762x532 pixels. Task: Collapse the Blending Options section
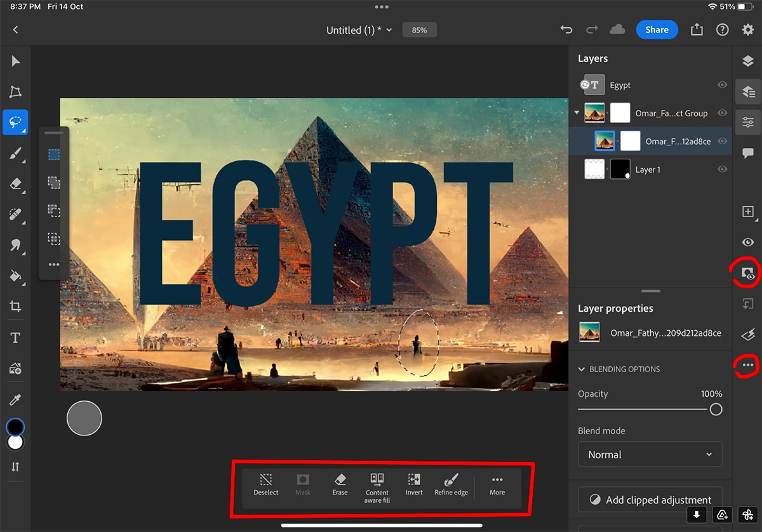pos(582,369)
